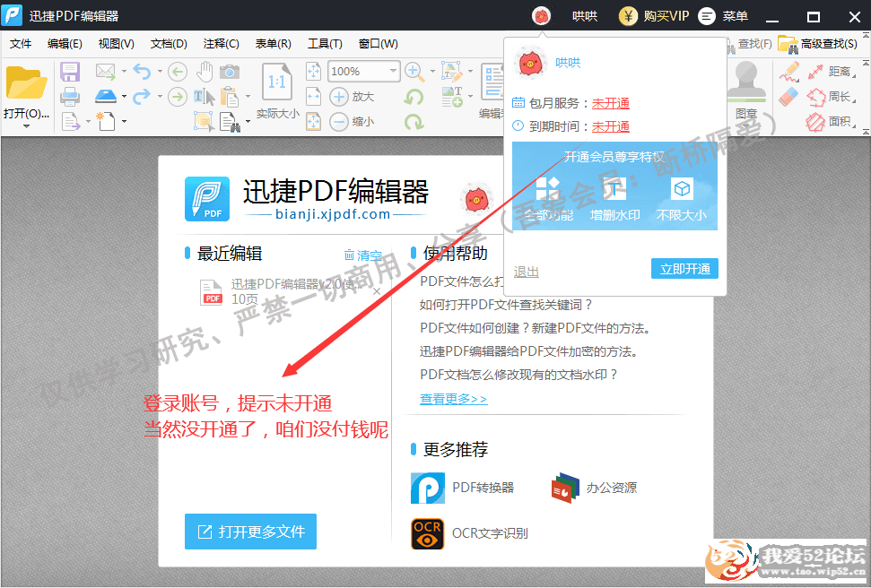Expand the Paste dropdown arrow
The width and height of the screenshot is (871, 588).
pyautogui.click(x=248, y=97)
